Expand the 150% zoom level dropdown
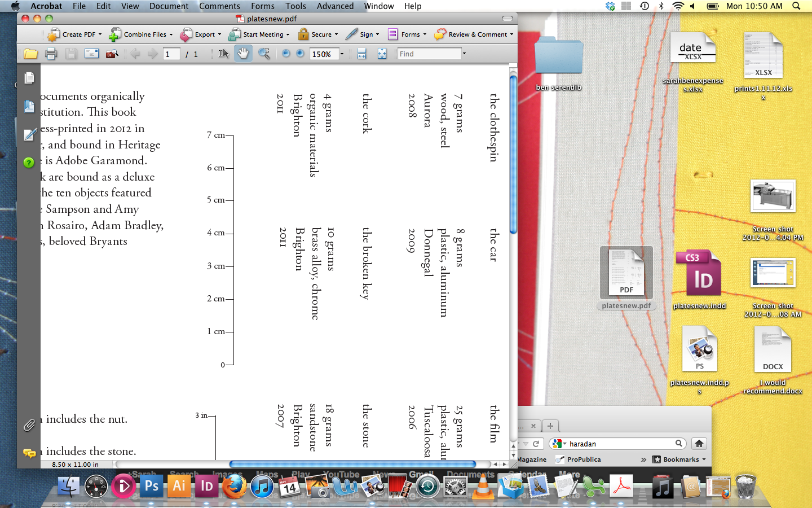812x508 pixels. click(x=342, y=54)
